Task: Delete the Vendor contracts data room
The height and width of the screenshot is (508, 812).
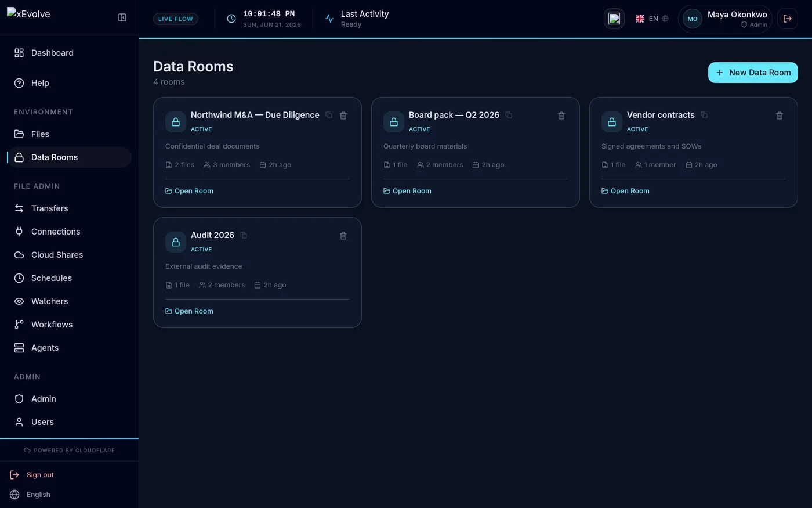Action: (x=780, y=116)
